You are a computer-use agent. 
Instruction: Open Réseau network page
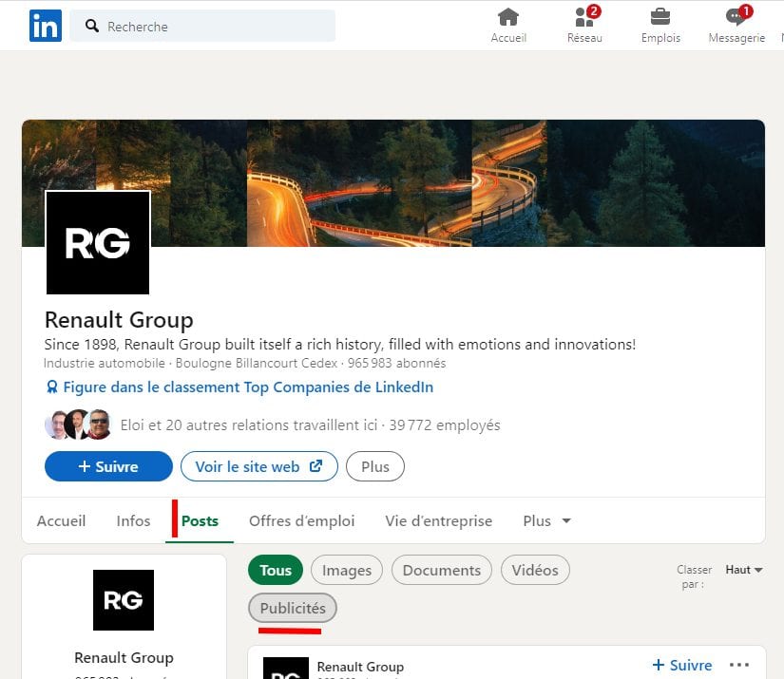click(x=584, y=26)
